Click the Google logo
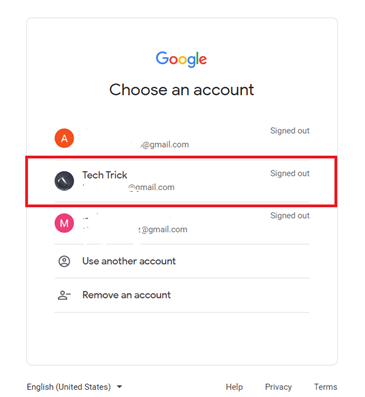Viewport: 365px width, 397px height. point(181,60)
